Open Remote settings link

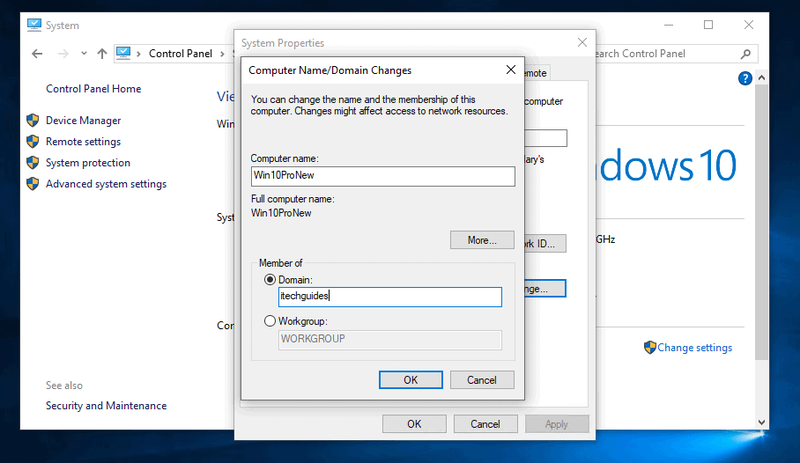(x=83, y=141)
